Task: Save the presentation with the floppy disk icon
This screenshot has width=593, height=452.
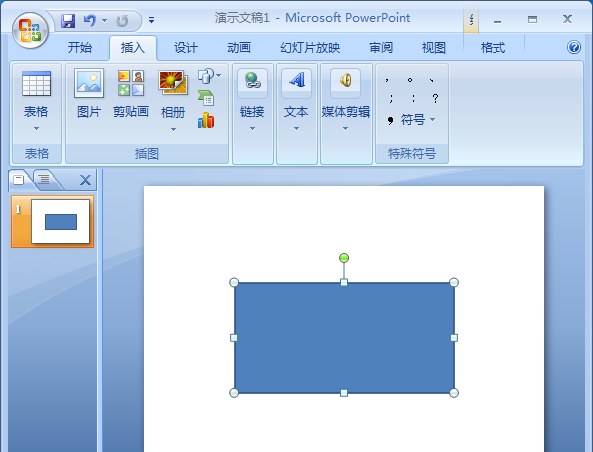Action: coord(68,20)
